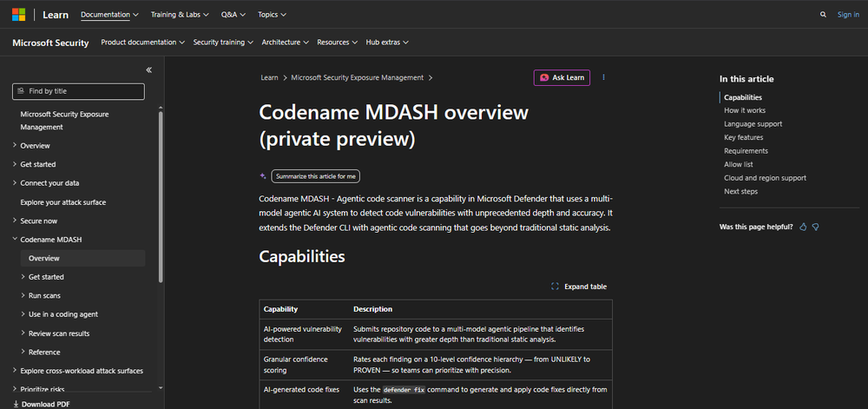Click sidebar scrollbar up arrow
868x409 pixels.
(x=161, y=108)
